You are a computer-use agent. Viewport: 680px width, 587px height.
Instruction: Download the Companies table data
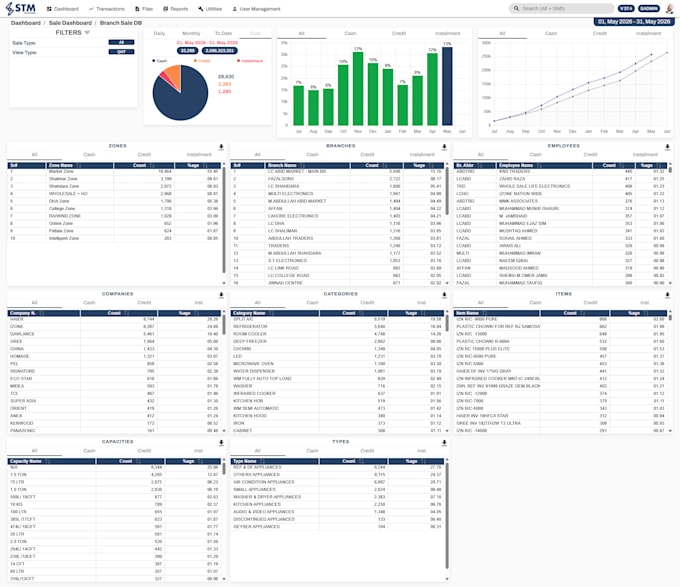[221, 294]
